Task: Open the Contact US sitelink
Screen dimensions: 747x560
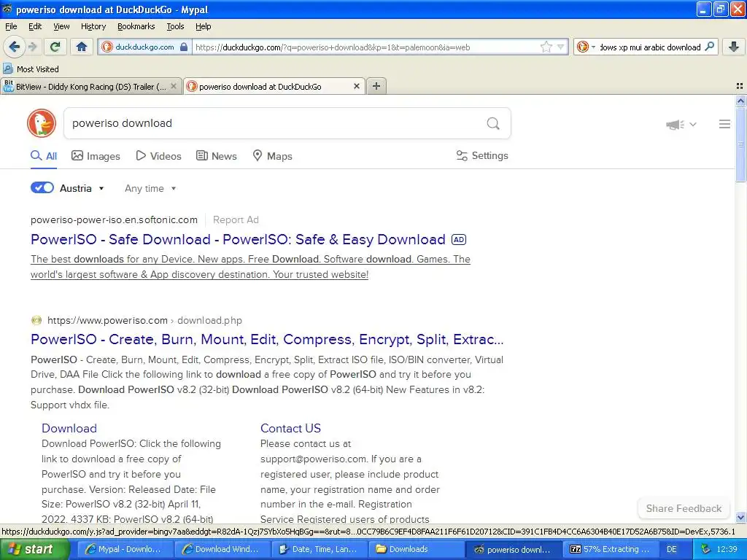Action: pyautogui.click(x=290, y=428)
